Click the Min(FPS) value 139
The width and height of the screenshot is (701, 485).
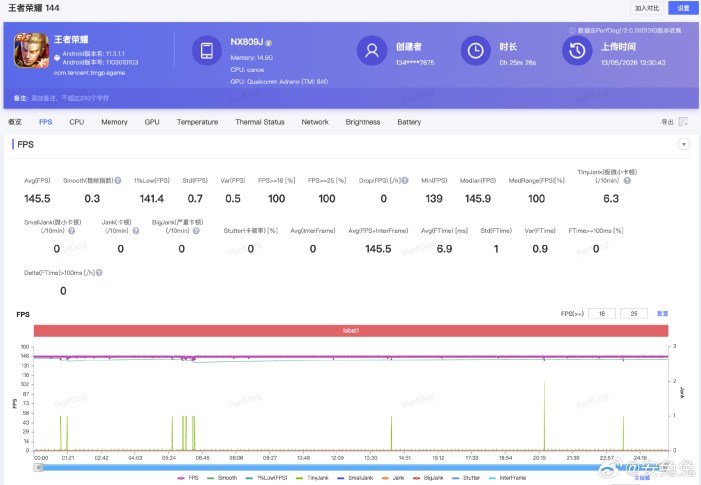pyautogui.click(x=434, y=198)
